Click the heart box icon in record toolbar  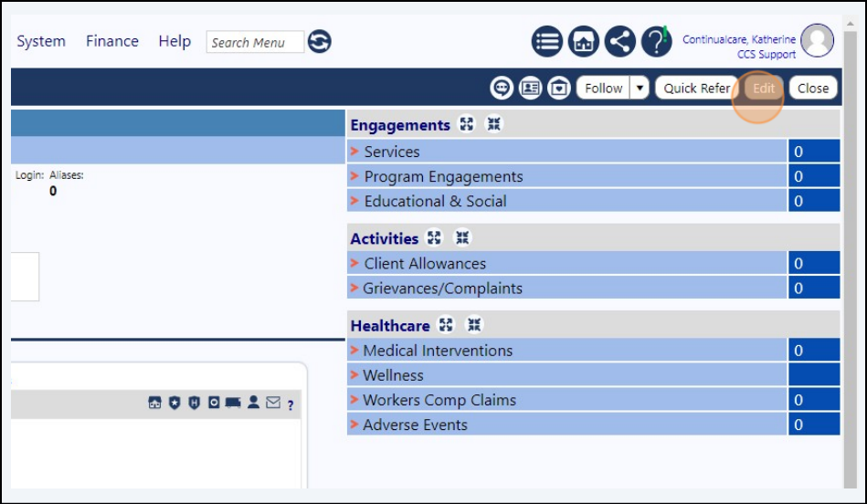[559, 88]
